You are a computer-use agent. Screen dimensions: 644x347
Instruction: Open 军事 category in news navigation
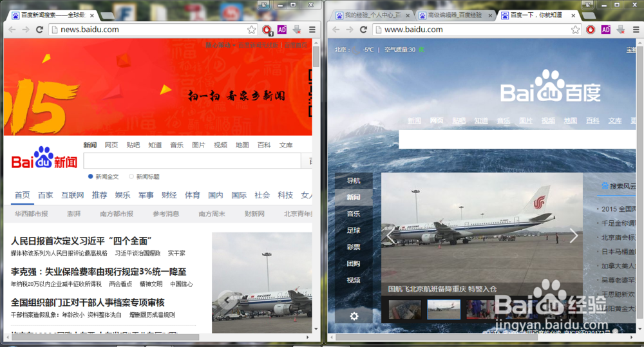click(x=146, y=195)
